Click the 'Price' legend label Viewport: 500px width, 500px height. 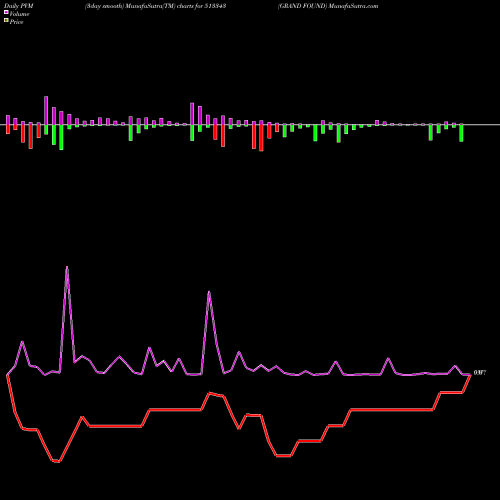click(x=16, y=22)
